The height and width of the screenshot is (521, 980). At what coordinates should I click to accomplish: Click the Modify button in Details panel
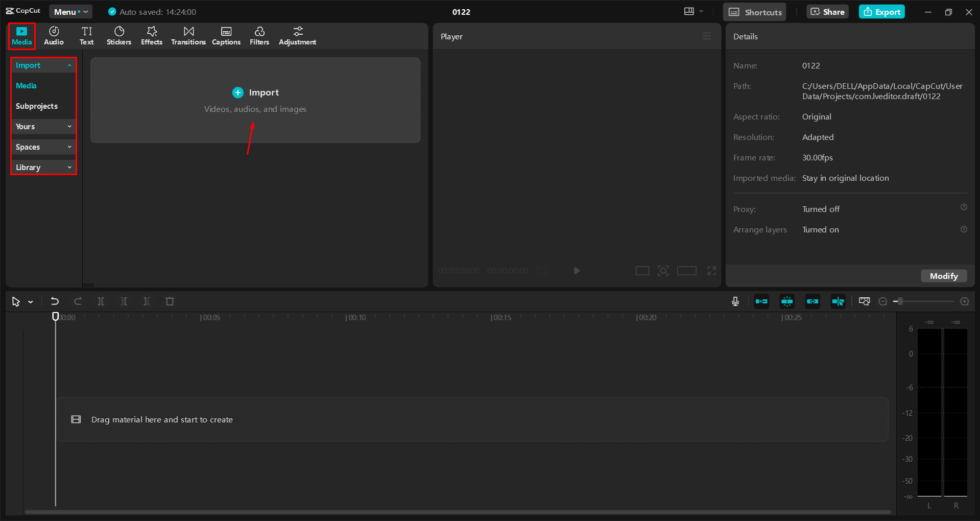943,276
